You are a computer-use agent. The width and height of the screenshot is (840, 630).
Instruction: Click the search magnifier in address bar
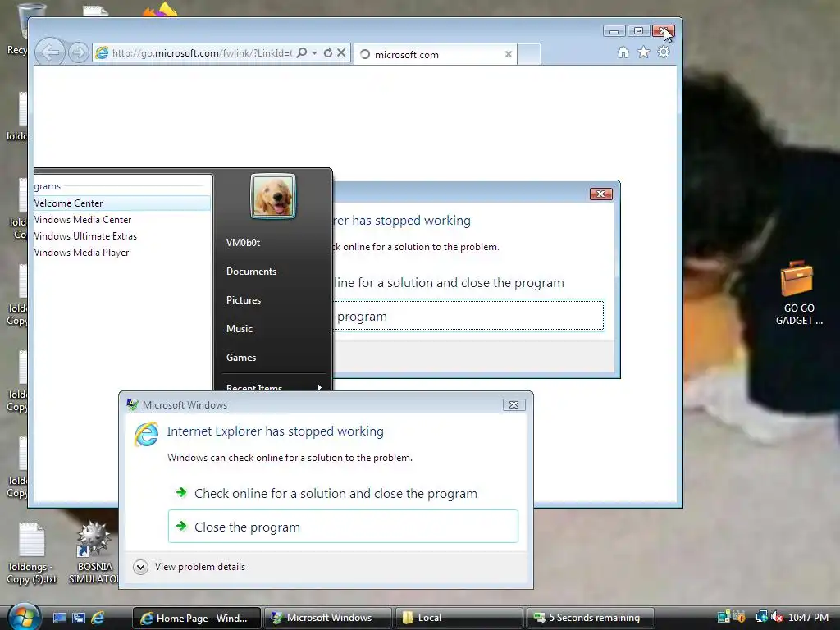(x=302, y=52)
